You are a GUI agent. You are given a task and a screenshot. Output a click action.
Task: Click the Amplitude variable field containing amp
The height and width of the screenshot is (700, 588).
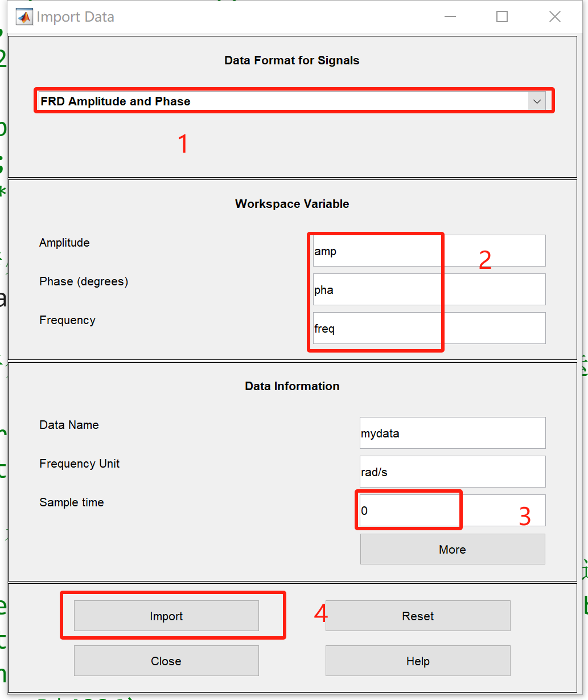click(x=429, y=251)
